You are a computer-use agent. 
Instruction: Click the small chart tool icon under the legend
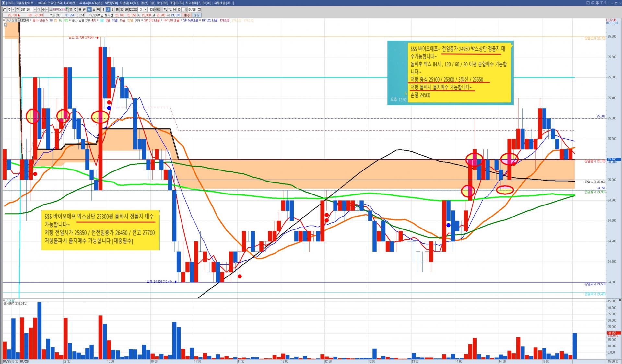pos(5,25)
